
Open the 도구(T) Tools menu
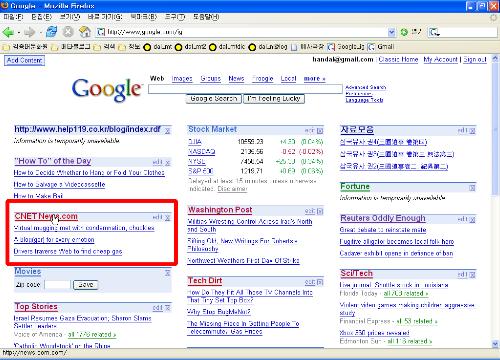[175, 17]
